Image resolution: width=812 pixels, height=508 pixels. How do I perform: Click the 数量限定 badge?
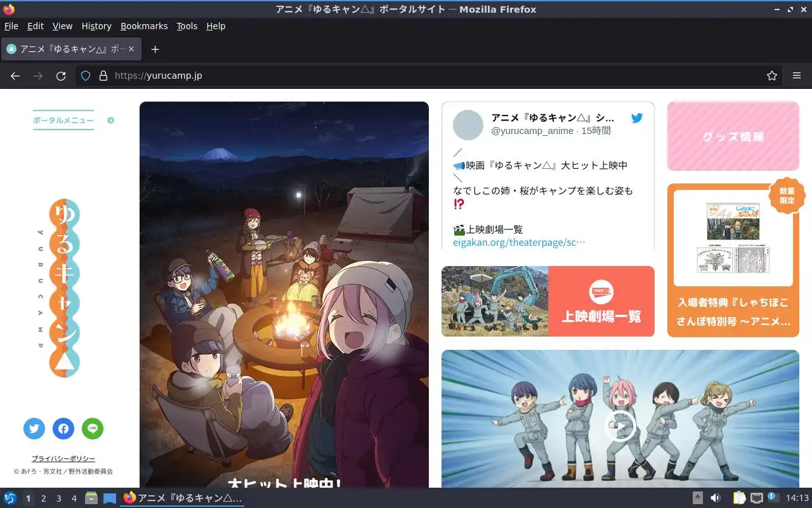[787, 196]
